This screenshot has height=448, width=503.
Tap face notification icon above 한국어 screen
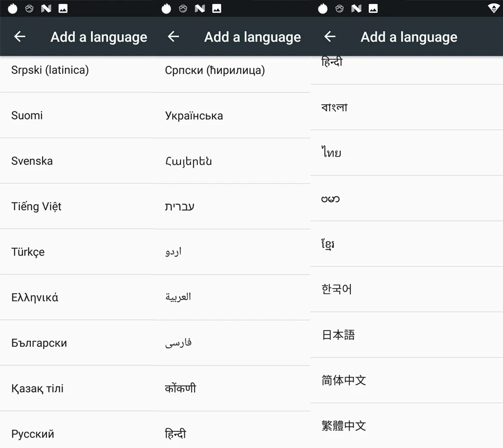[339, 8]
